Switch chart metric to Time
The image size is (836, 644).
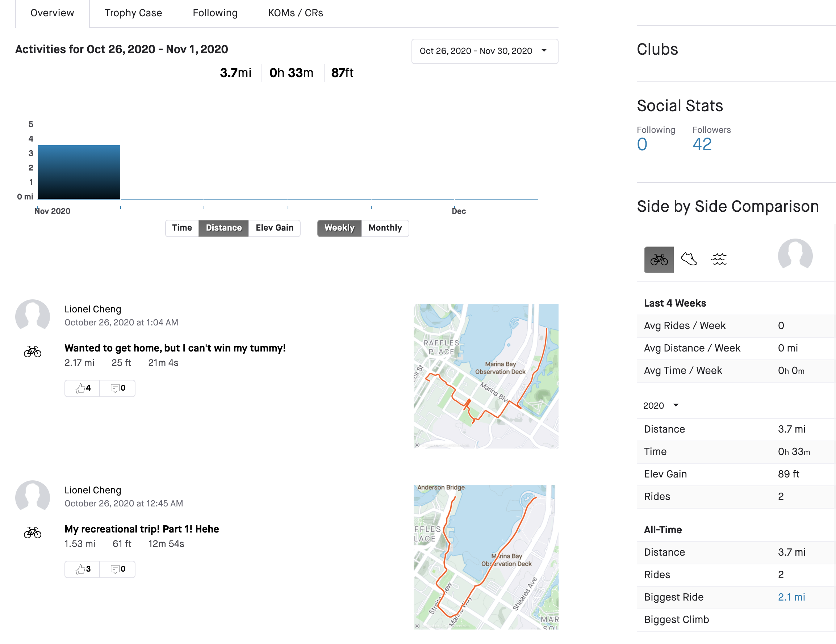[x=182, y=228]
